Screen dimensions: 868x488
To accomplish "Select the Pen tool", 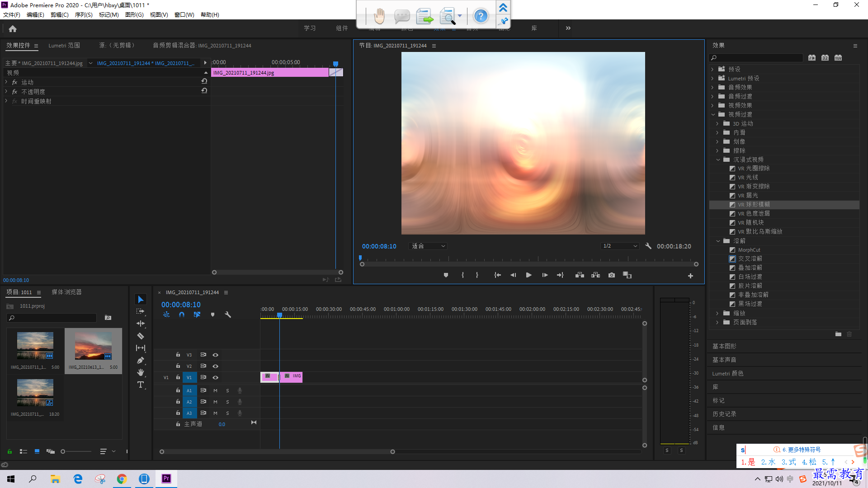I will pyautogui.click(x=141, y=360).
